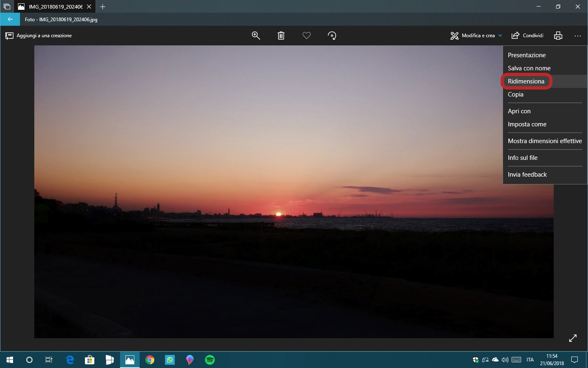Click the OneDrive cloud tray icon

click(x=495, y=360)
